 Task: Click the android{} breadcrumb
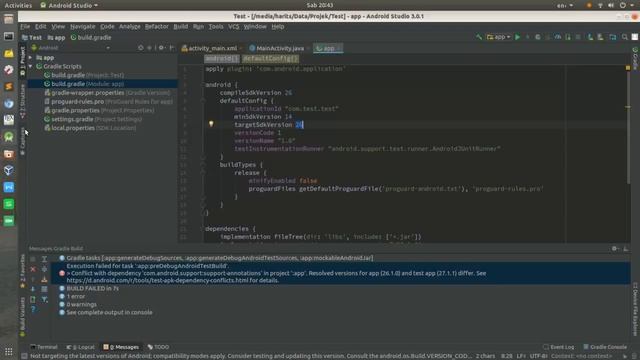coord(222,59)
